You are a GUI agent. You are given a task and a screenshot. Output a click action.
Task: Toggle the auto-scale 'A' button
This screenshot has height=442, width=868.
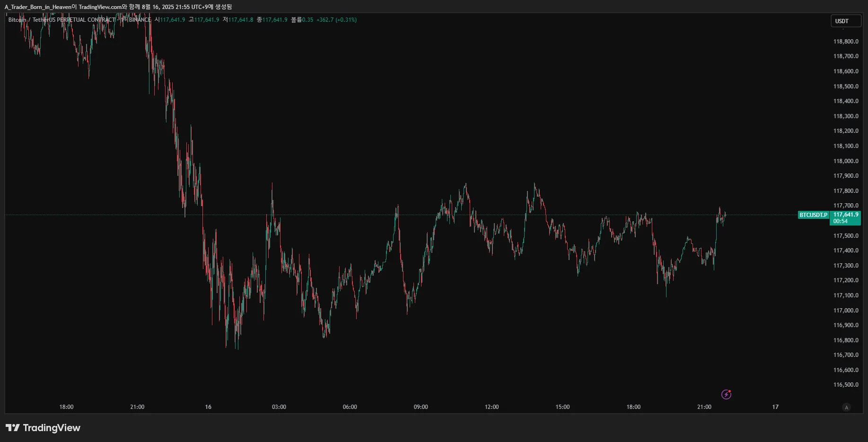(846, 407)
